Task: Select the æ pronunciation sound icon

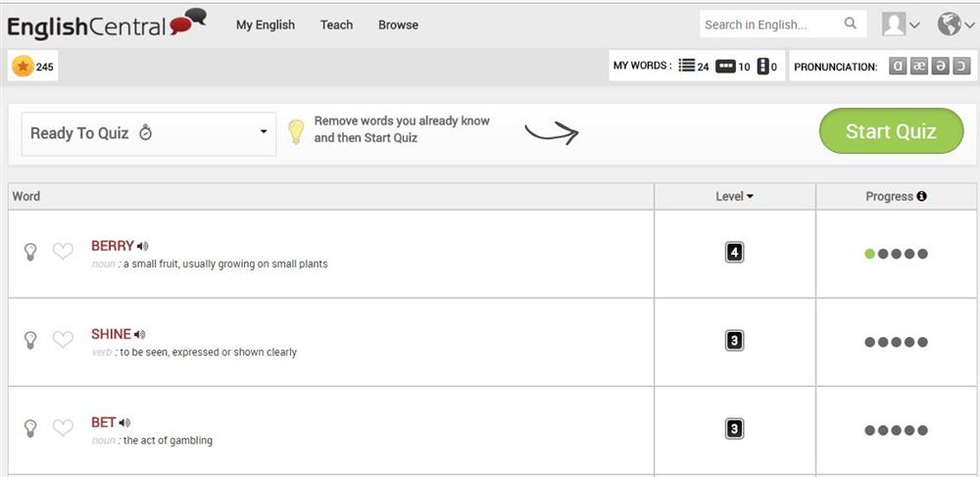Action: [x=919, y=67]
